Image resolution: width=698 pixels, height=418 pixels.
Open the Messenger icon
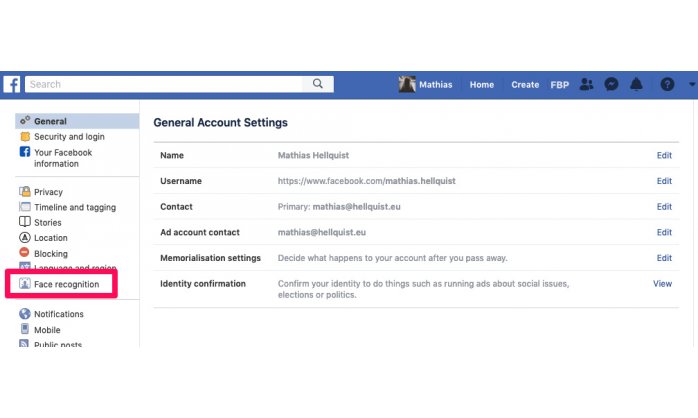611,84
